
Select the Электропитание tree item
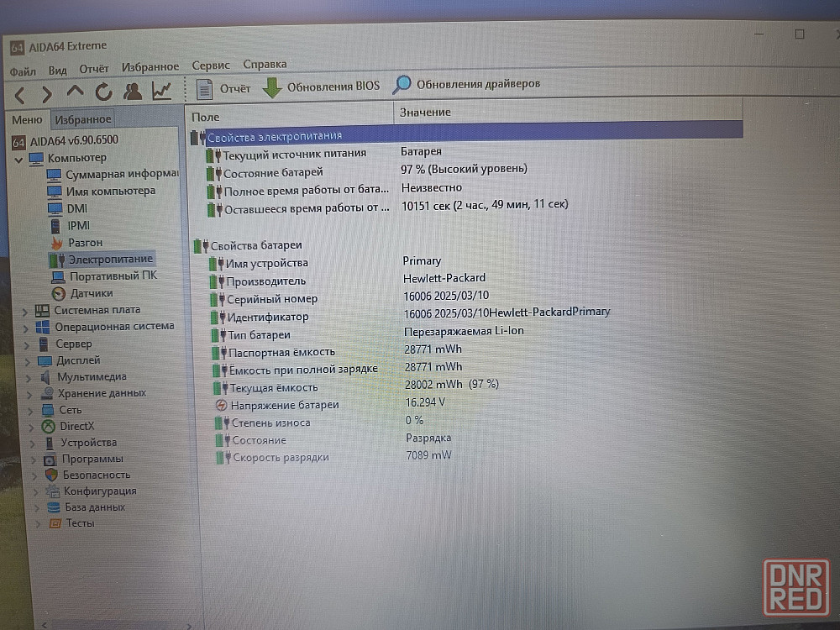click(x=102, y=260)
